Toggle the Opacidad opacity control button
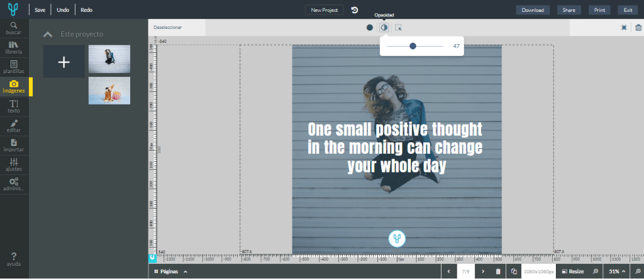Viewport: 644px width, 279px height. click(x=384, y=28)
